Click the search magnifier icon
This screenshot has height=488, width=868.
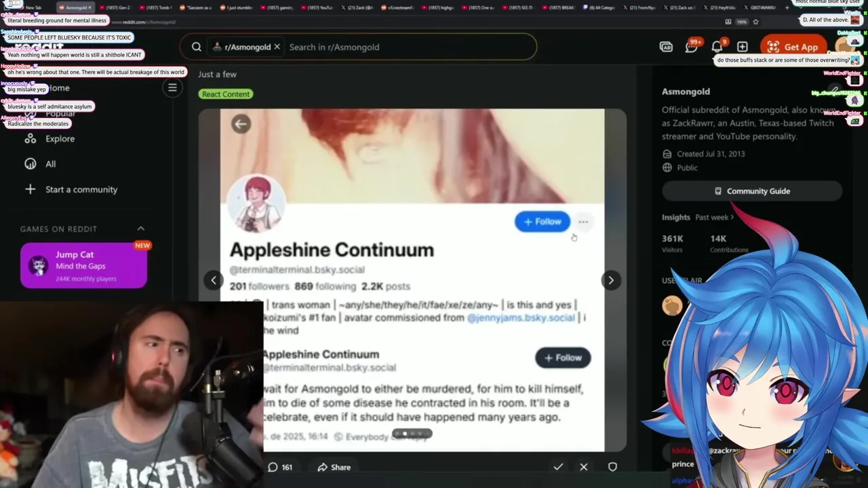click(x=197, y=47)
